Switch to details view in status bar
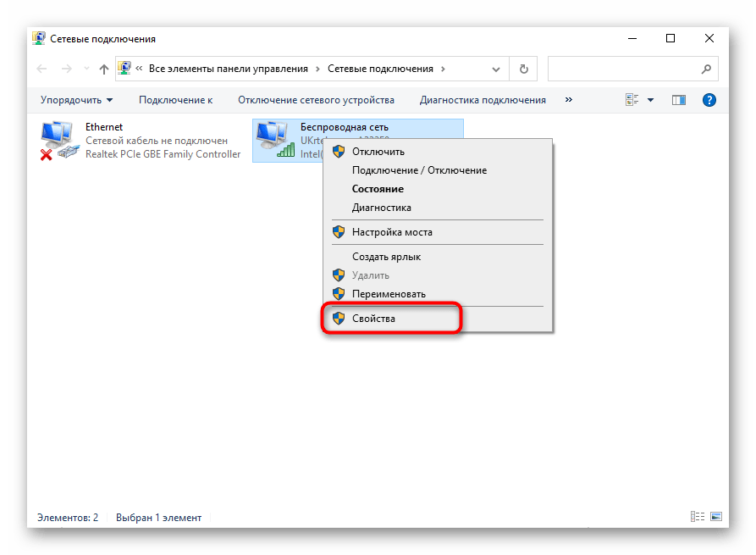This screenshot has height=555, width=756. (x=698, y=517)
